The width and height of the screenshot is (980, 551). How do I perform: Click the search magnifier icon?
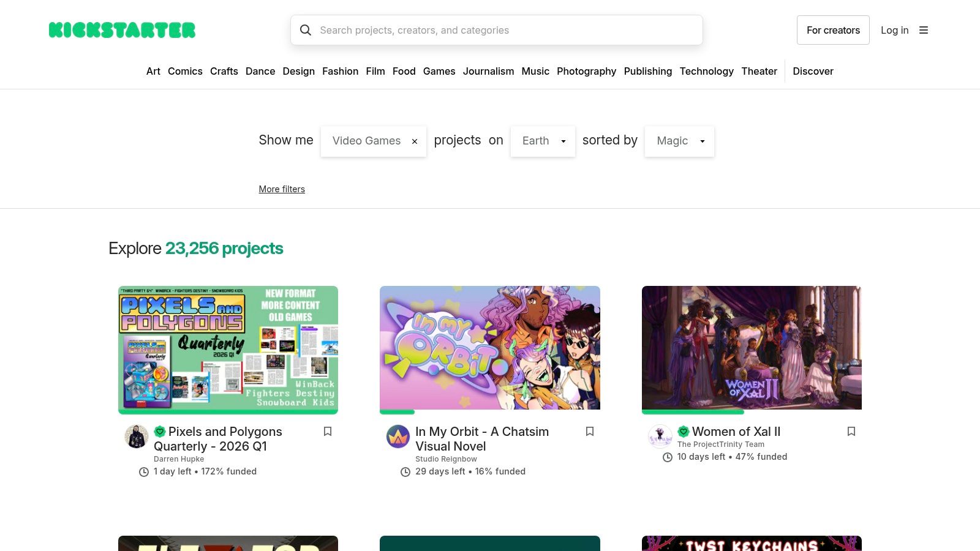pos(306,30)
